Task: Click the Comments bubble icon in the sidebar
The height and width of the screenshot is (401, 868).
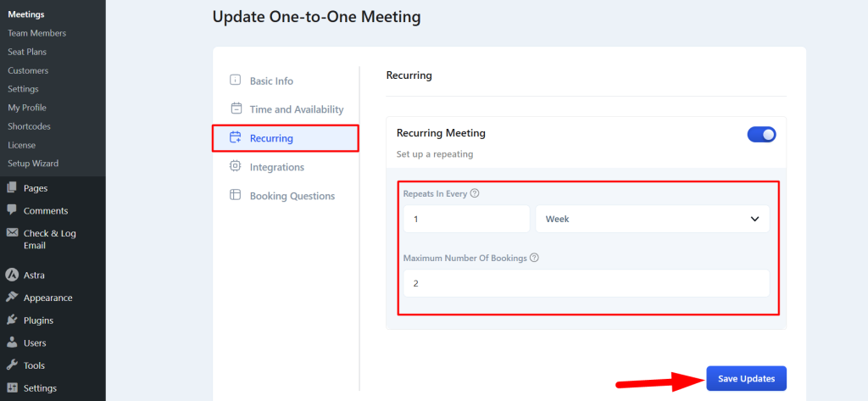Action: pyautogui.click(x=12, y=210)
